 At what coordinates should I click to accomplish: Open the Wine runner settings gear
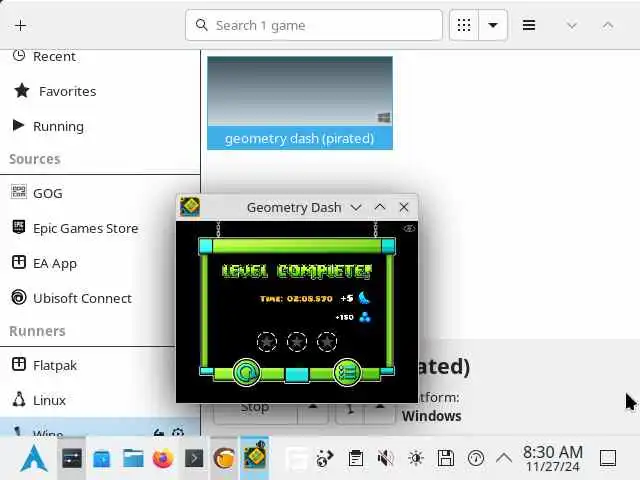point(178,432)
